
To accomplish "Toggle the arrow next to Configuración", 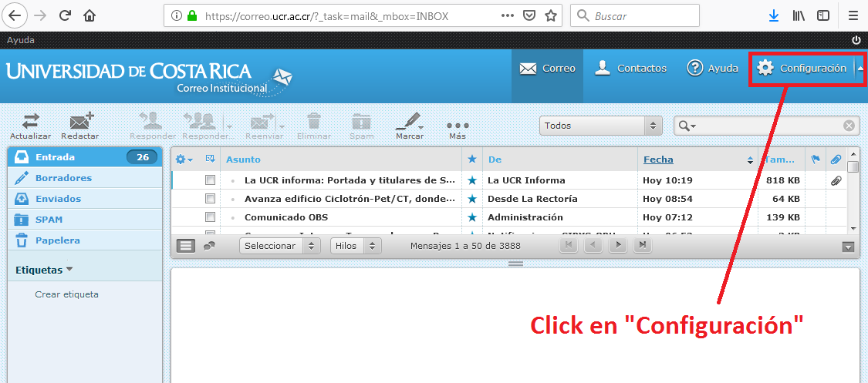I will coord(860,69).
